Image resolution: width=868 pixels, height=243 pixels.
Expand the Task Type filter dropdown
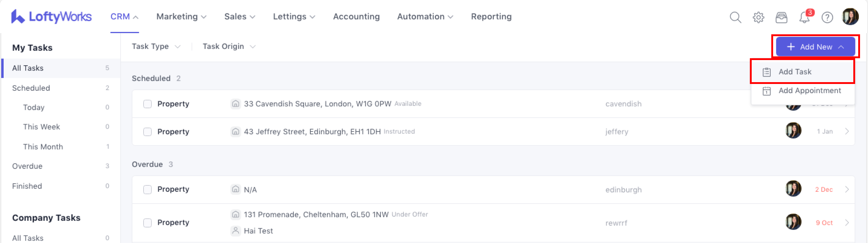(156, 46)
